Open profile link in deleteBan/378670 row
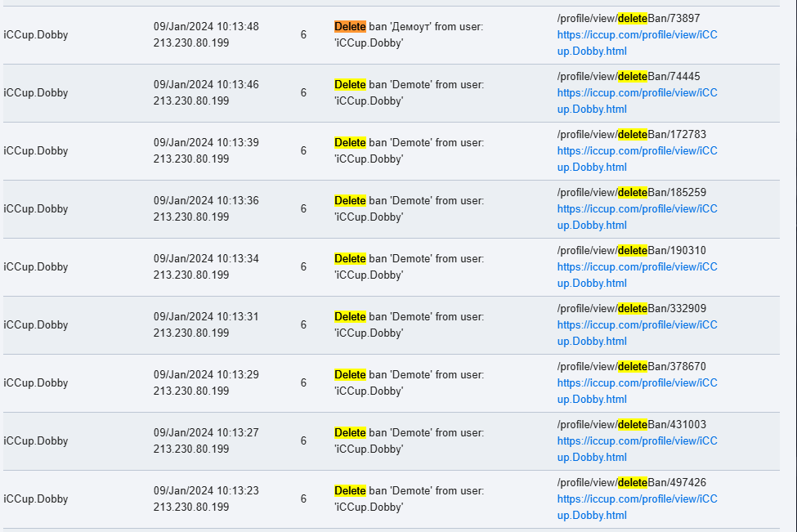The width and height of the screenshot is (797, 532). click(x=637, y=391)
